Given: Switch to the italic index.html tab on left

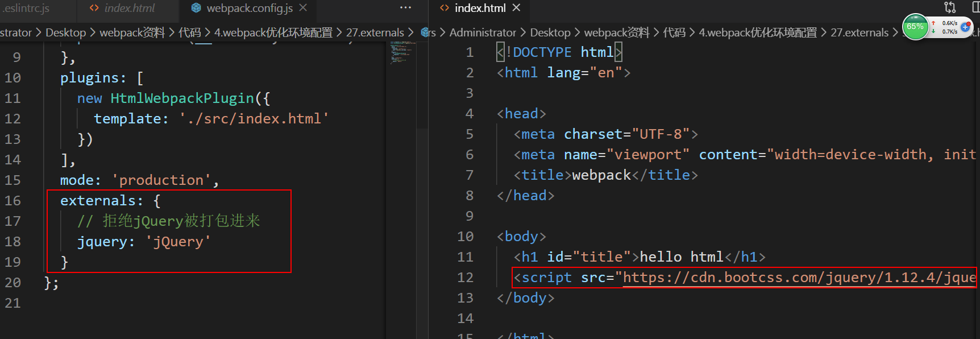Looking at the screenshot, I should click(x=129, y=8).
